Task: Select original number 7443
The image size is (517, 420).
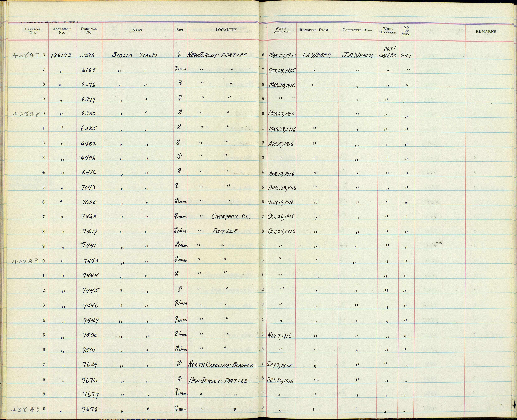Action: tap(91, 261)
